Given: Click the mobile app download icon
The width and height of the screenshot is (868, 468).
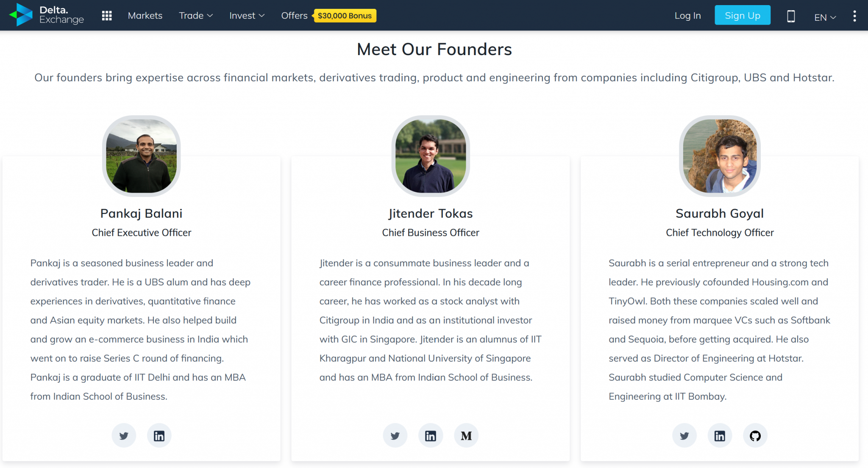Looking at the screenshot, I should click(x=791, y=16).
